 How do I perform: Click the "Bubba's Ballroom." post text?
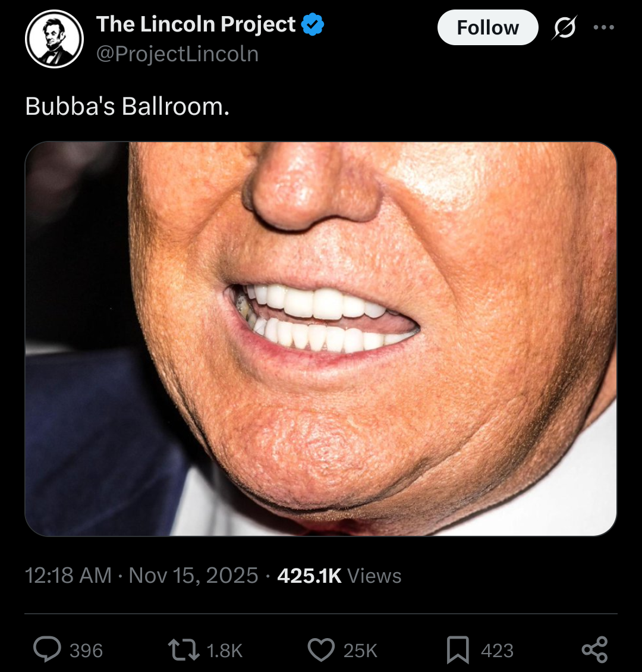point(127,106)
